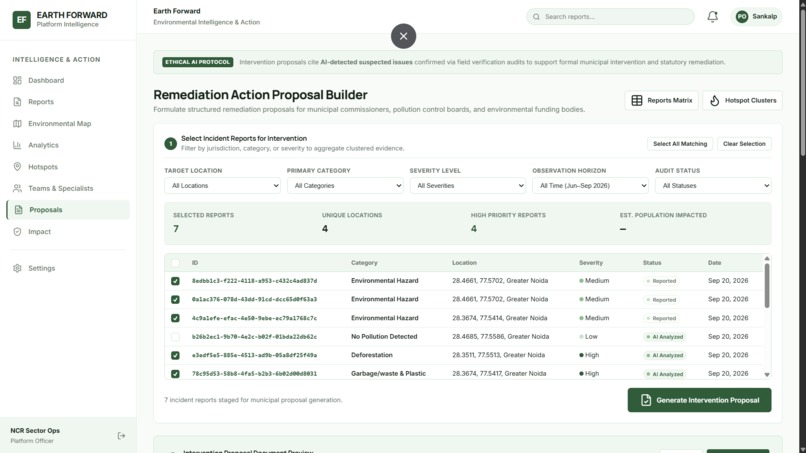806x453 pixels.
Task: Click the ETHICAL AI PROTOCOL badge
Action: click(x=197, y=62)
